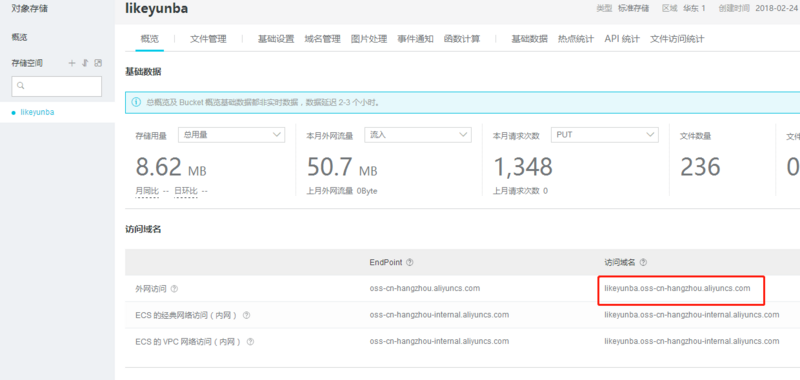Click oss-cn-hangzhou.aliyuncs.com in 外网访问 row
The image size is (800, 380).
click(x=424, y=288)
